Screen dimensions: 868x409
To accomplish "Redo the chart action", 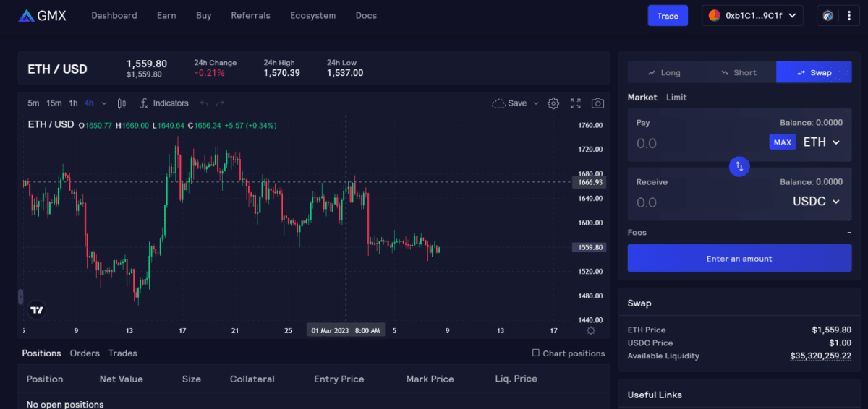I will 221,103.
